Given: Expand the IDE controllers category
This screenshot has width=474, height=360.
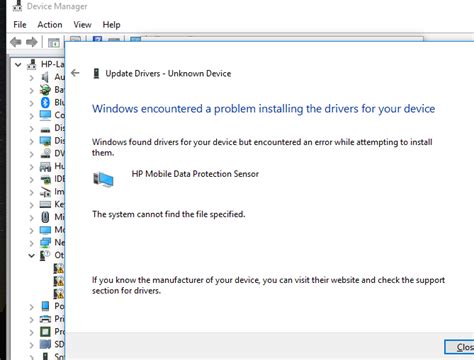Looking at the screenshot, I should tap(31, 180).
